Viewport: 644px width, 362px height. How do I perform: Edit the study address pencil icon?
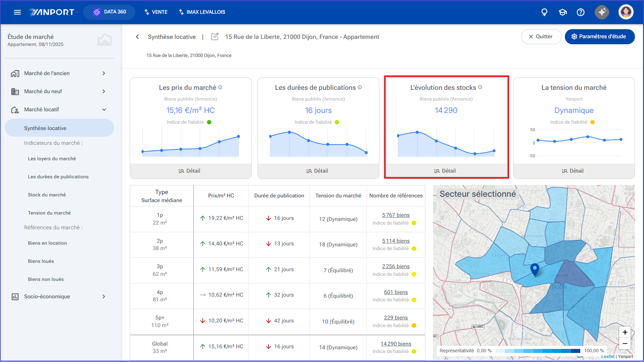tap(215, 37)
